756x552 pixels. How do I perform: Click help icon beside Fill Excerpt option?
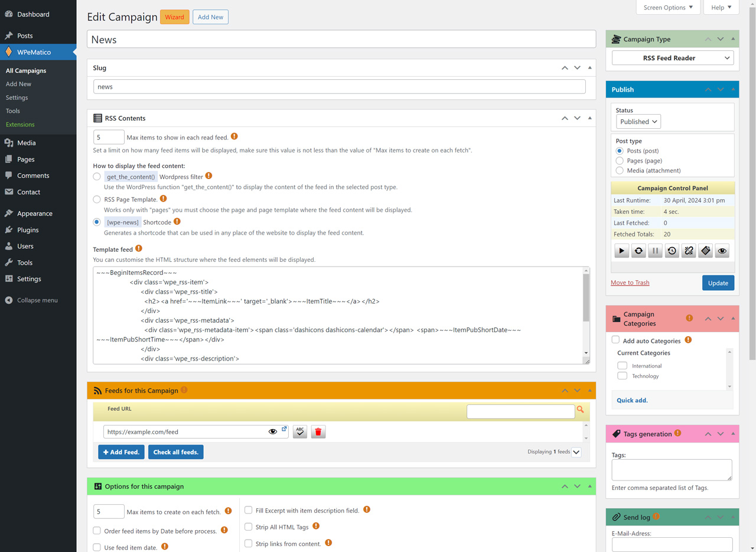coord(367,509)
